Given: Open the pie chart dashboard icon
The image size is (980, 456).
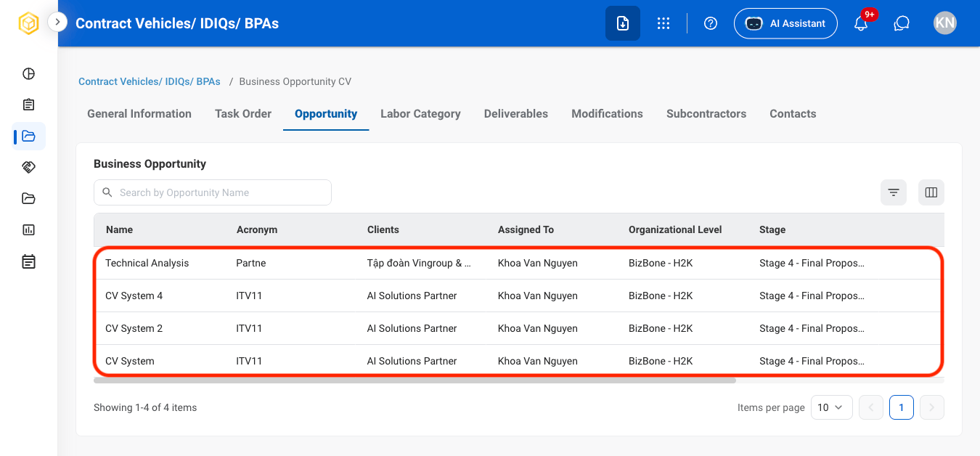Looking at the screenshot, I should click(28, 73).
